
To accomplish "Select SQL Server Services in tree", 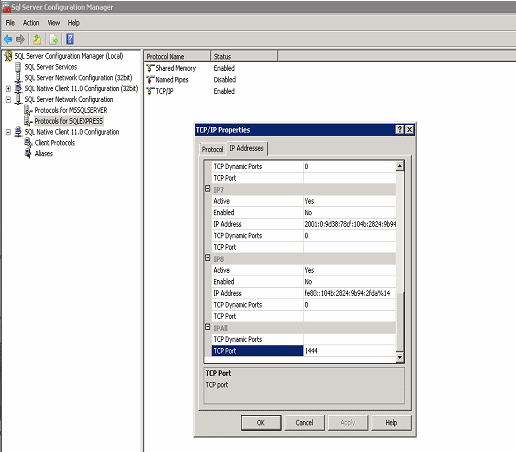I will (x=51, y=67).
